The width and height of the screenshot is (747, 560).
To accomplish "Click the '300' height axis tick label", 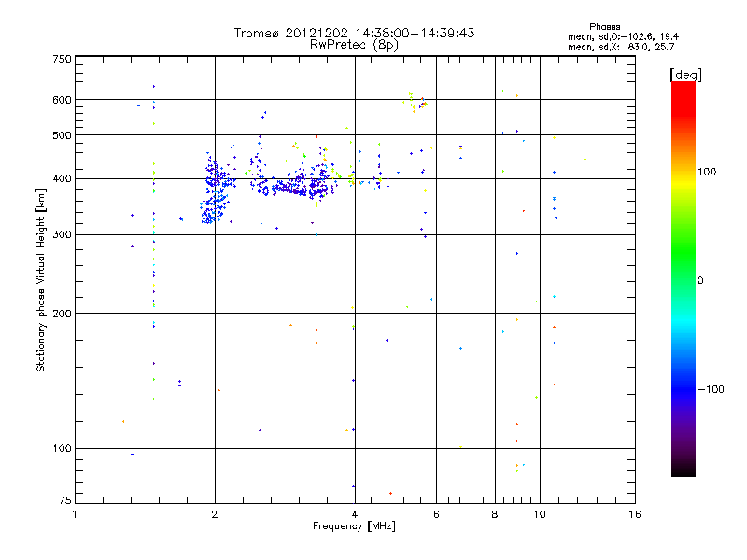I will [62, 235].
